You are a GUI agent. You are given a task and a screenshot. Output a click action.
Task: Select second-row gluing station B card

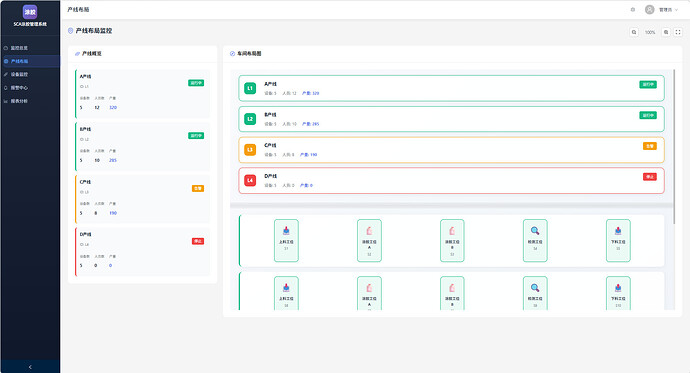point(452,293)
